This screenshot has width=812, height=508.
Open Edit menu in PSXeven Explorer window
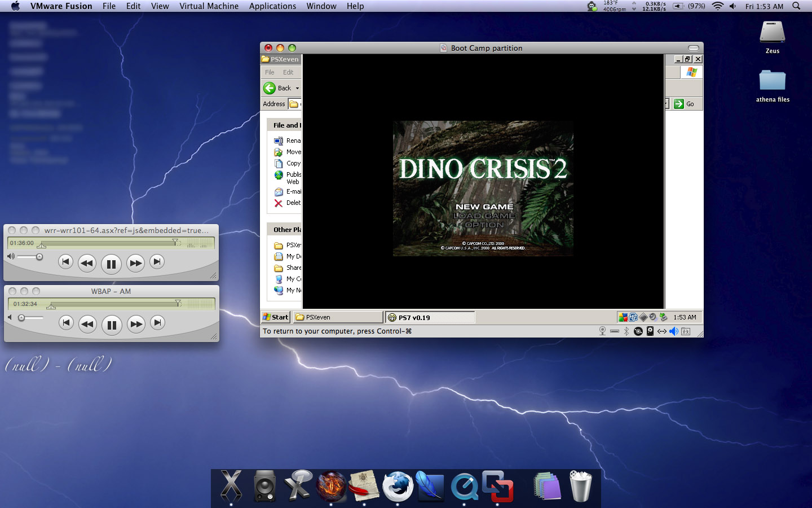(x=288, y=72)
